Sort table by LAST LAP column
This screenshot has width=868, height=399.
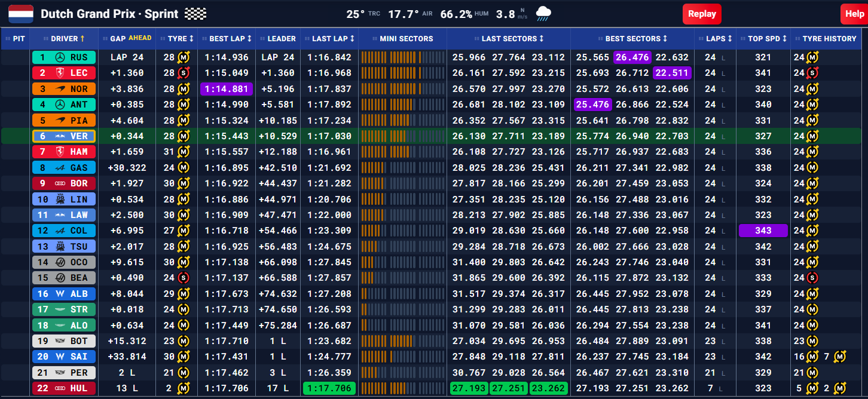(x=329, y=38)
